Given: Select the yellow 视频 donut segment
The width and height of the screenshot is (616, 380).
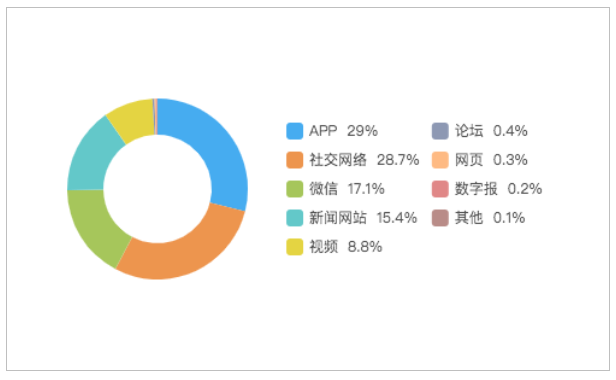Looking at the screenshot, I should click(x=134, y=118).
